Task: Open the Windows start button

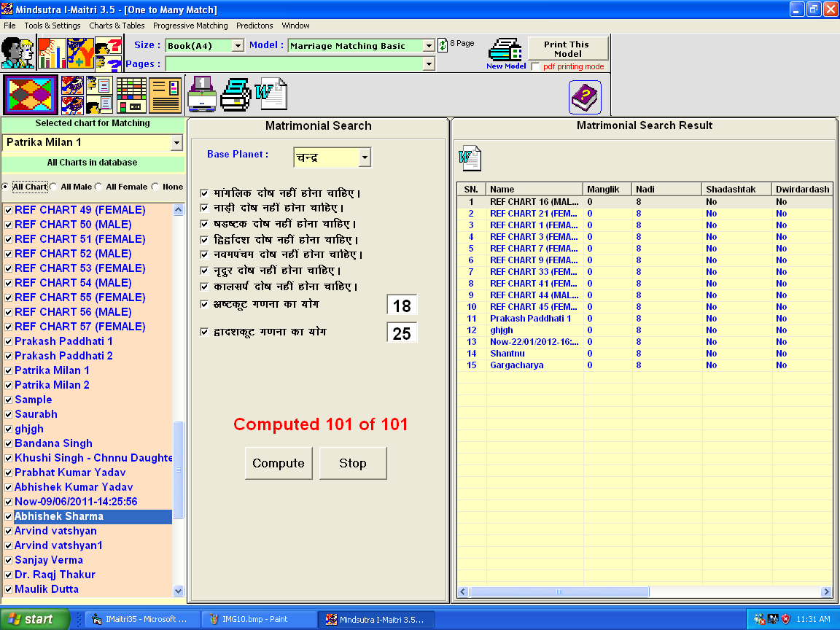Action: [35, 619]
